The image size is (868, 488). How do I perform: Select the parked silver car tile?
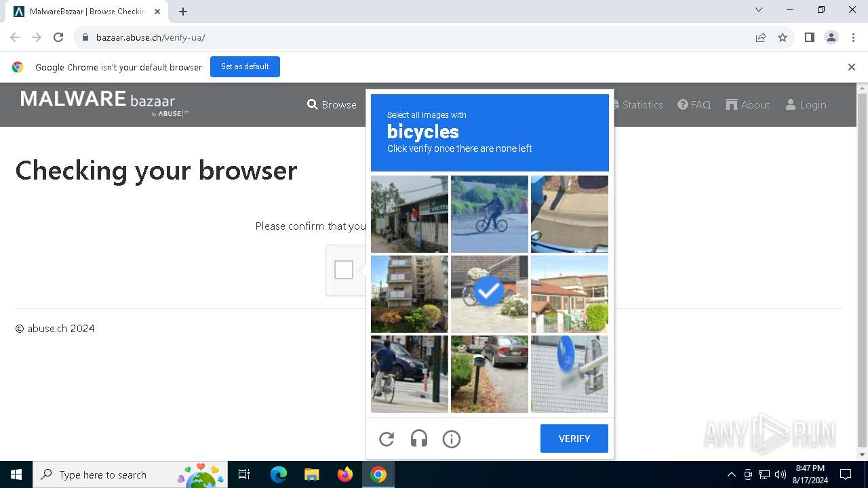click(490, 374)
